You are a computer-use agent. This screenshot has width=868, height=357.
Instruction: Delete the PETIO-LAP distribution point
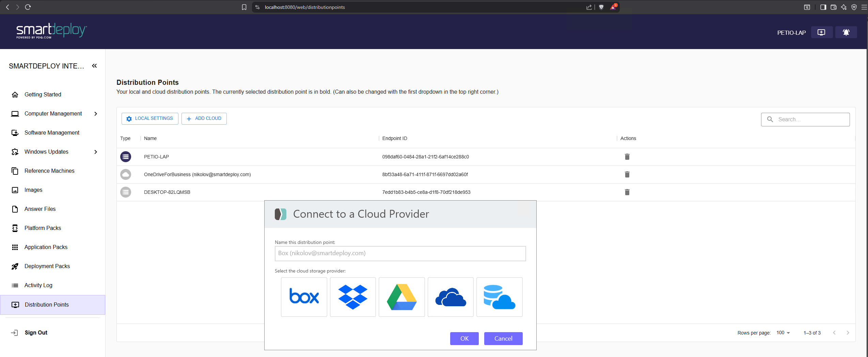627,157
